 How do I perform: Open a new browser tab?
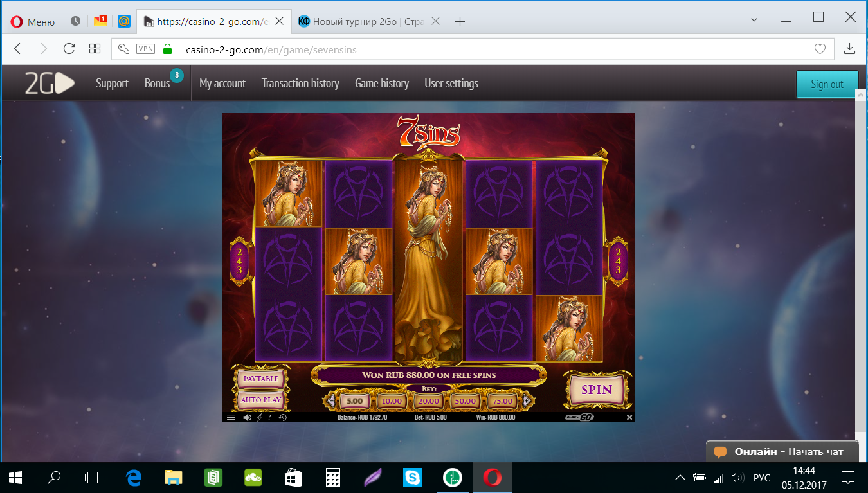(460, 21)
